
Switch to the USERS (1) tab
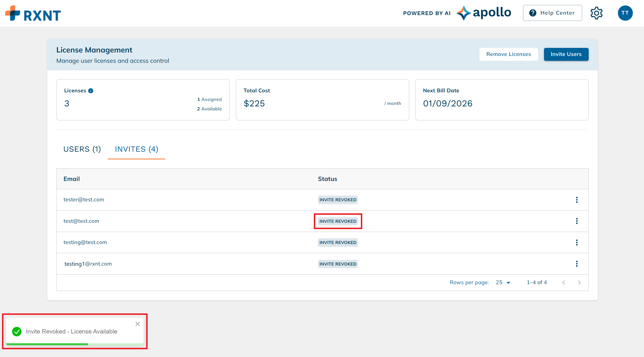82,149
